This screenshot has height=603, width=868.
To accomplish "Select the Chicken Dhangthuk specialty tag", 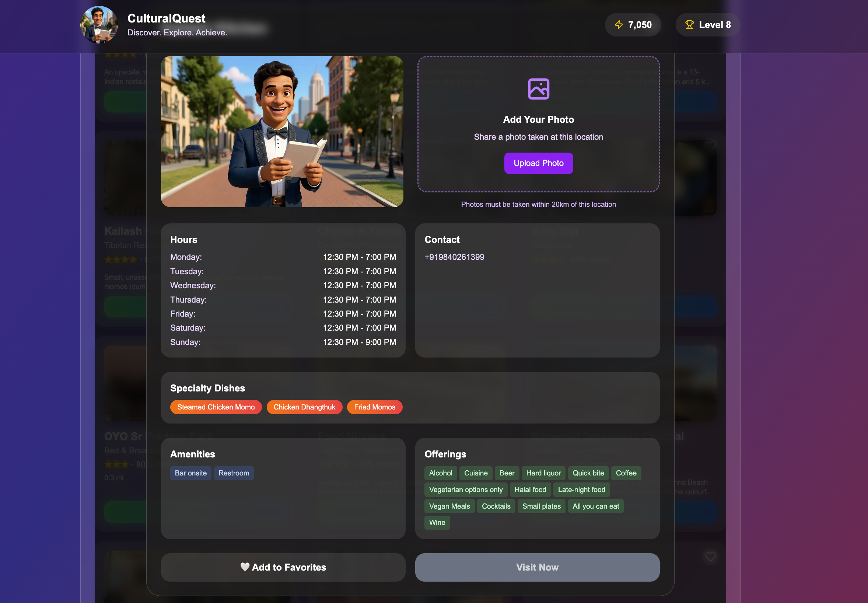I will (304, 407).
